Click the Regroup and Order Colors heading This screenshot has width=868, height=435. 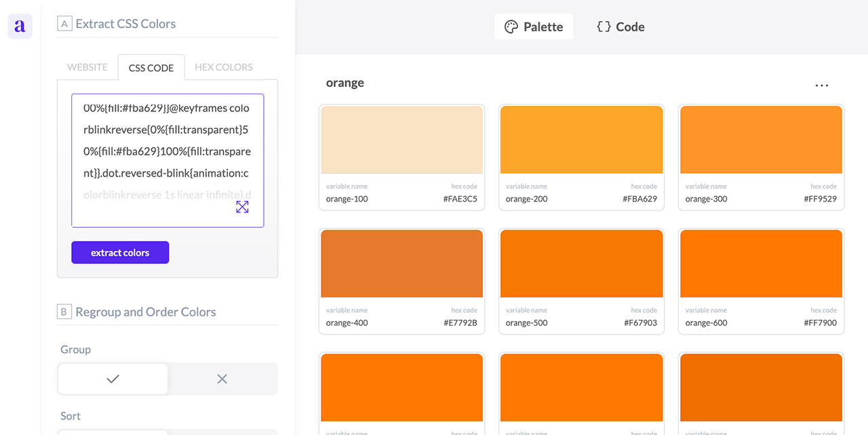146,312
